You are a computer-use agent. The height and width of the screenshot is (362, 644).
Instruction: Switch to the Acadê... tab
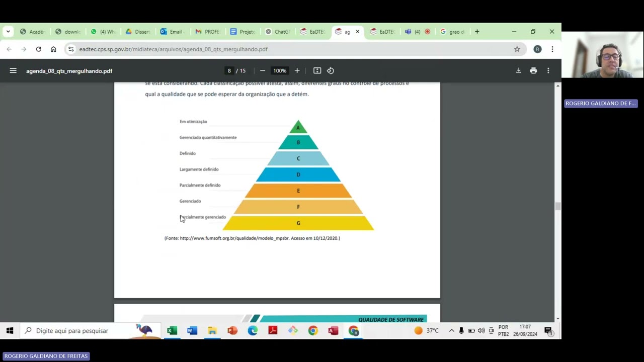coord(33,32)
